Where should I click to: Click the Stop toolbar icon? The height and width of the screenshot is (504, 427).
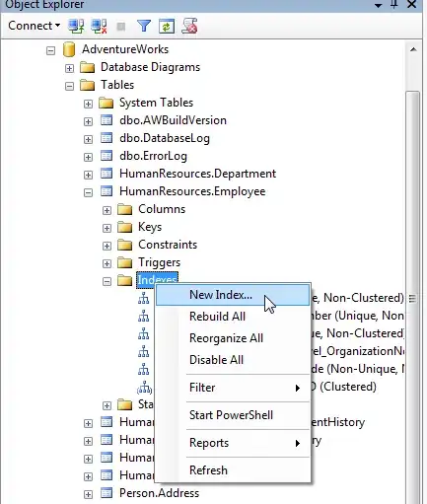coord(121,27)
